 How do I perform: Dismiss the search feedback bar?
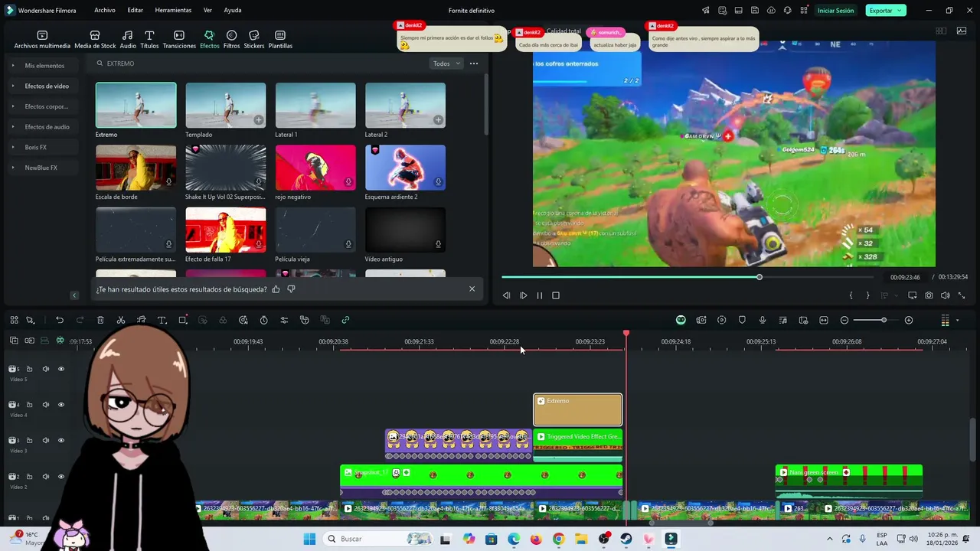[472, 289]
